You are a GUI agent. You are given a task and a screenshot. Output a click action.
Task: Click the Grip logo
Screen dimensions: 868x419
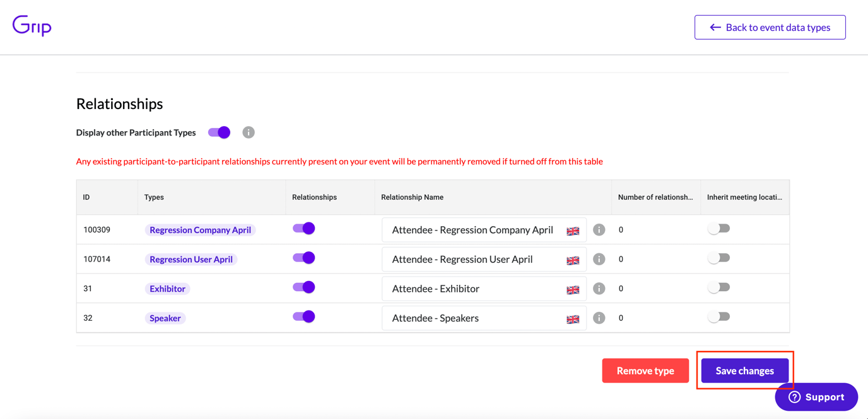31,26
